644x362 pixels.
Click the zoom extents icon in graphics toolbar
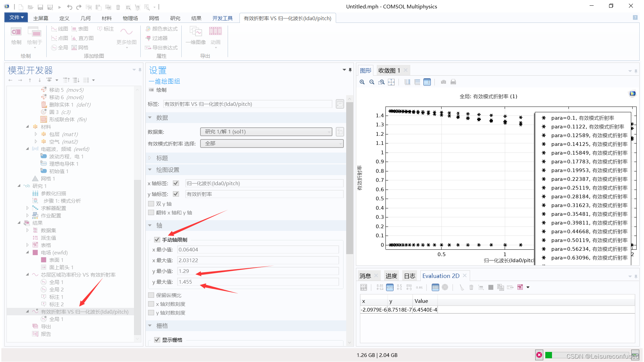(391, 82)
